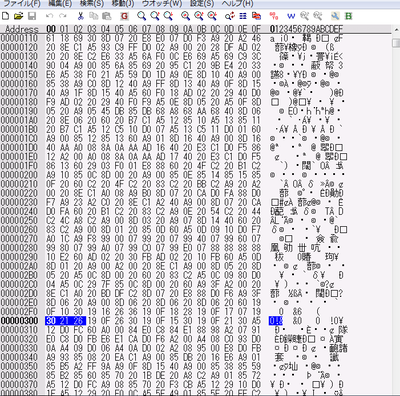Open the 検索(S) menu
Image resolution: width=400 pixels, height=396 pixels.
(92, 4)
